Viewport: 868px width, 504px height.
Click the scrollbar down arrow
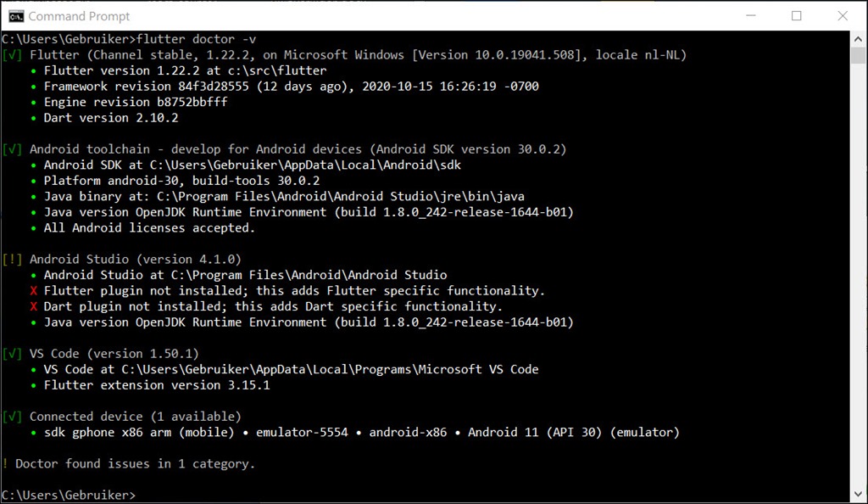[858, 494]
